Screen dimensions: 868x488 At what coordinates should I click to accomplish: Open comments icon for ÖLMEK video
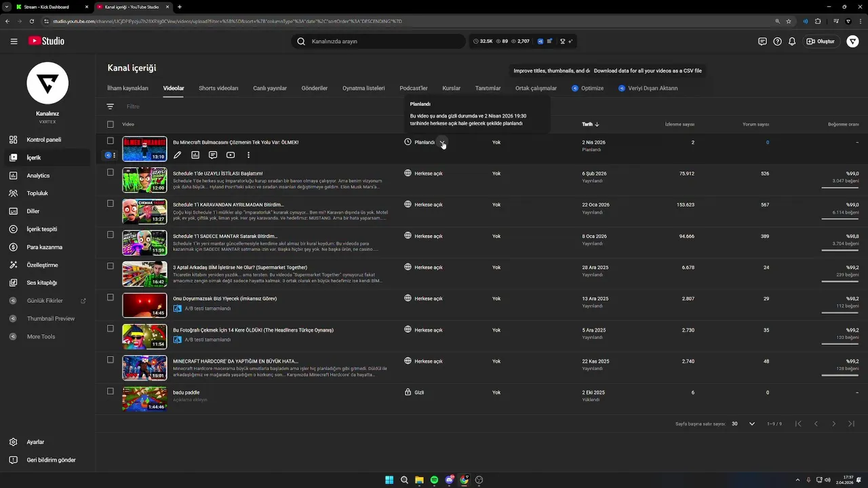213,155
